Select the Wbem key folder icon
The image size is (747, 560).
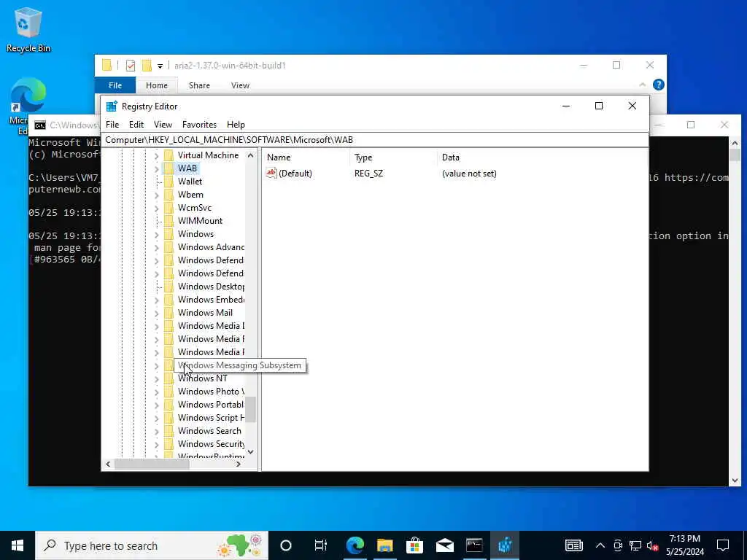pyautogui.click(x=169, y=194)
